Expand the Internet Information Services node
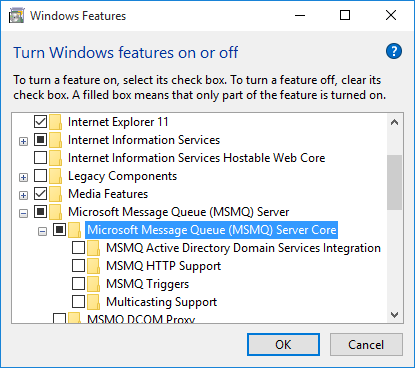This screenshot has width=415, height=368. click(23, 141)
